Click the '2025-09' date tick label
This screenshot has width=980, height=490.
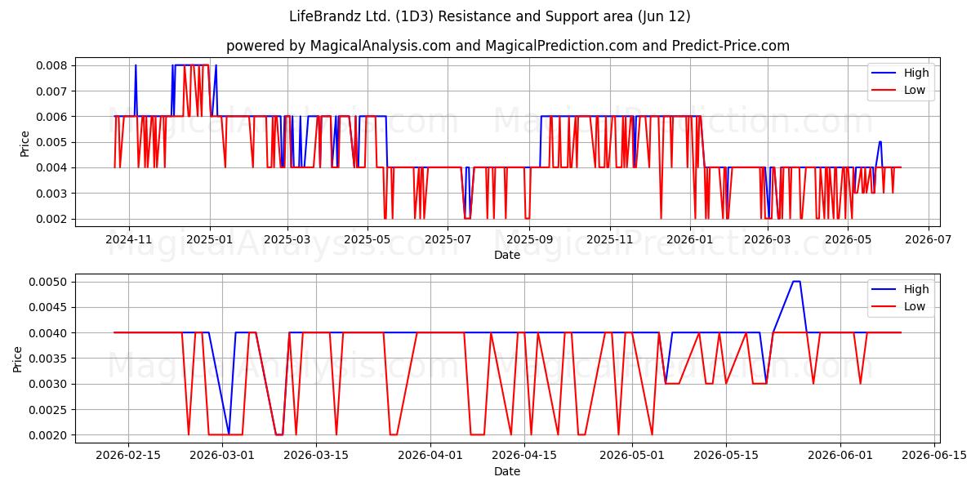[529, 239]
